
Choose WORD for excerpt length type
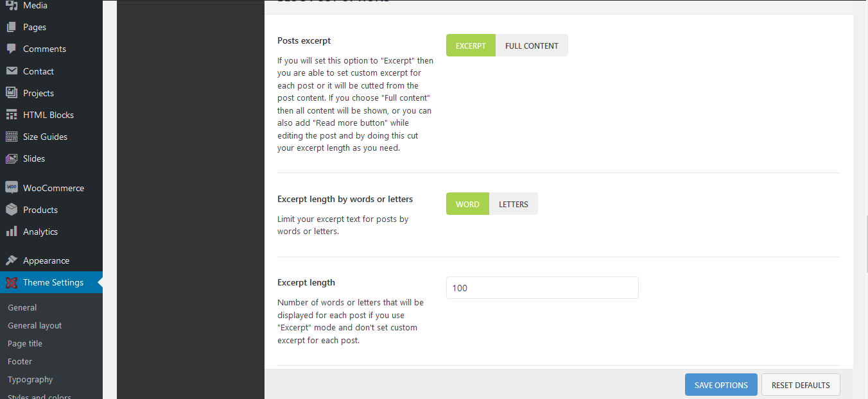coord(467,204)
